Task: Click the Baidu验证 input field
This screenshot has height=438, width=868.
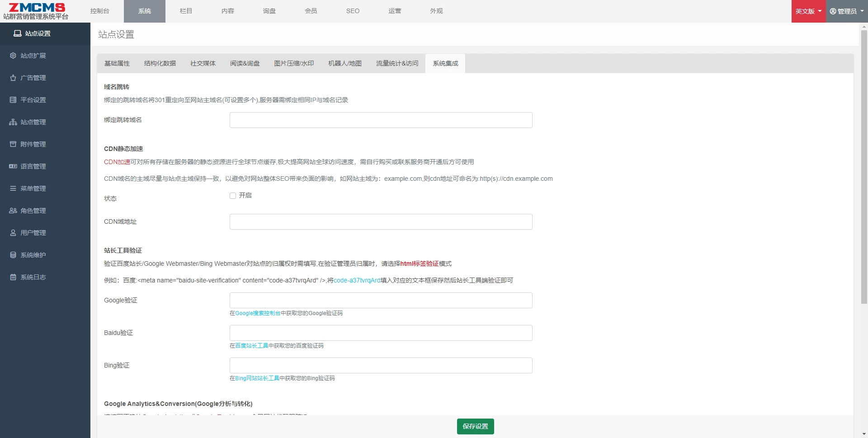Action: click(x=381, y=333)
